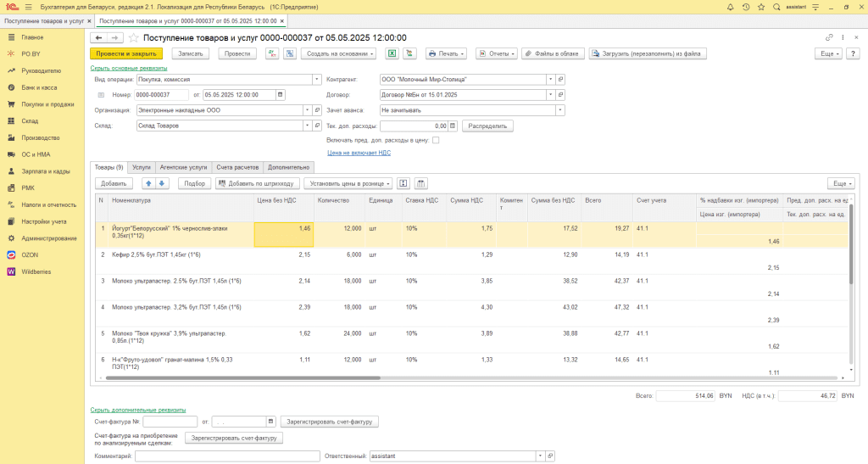Image resolution: width=868 pixels, height=464 pixels.
Task: Switch to Агентские услуги tab
Action: [183, 167]
